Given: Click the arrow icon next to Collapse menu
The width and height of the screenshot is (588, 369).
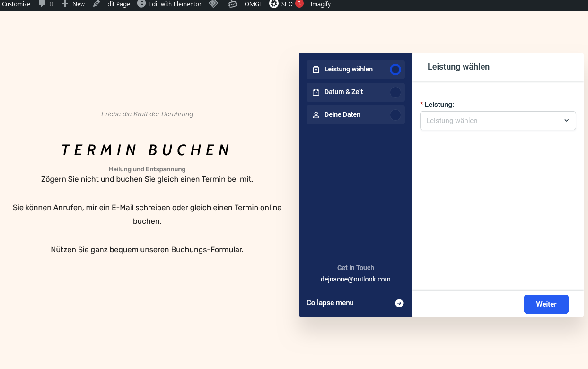Looking at the screenshot, I should 399,303.
